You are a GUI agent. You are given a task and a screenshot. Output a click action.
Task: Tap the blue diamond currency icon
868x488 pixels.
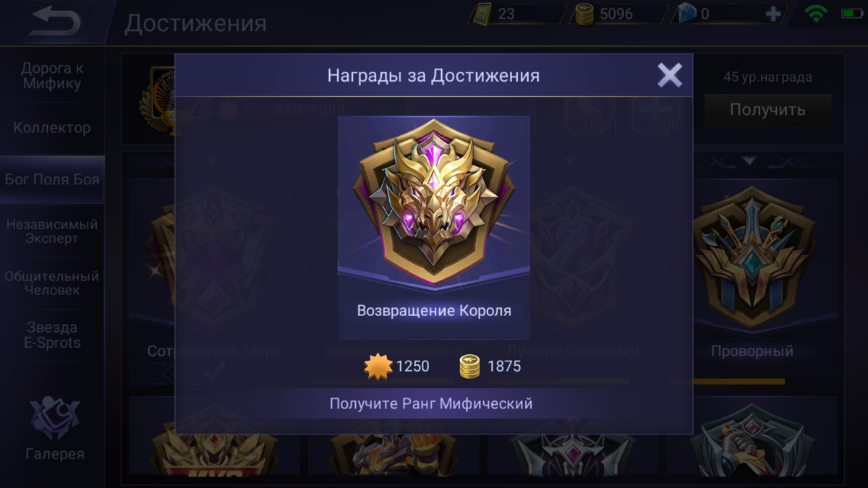coord(686,14)
